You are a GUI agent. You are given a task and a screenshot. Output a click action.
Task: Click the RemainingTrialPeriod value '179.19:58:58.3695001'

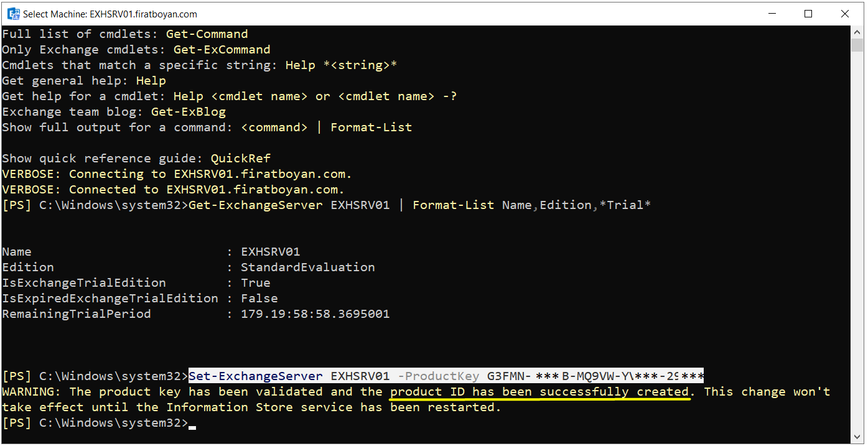coord(315,314)
